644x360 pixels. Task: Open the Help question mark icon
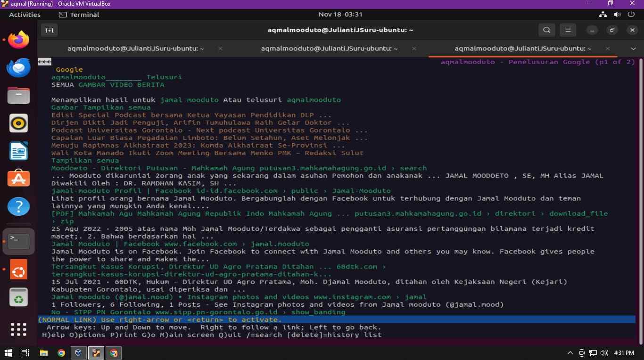18,207
